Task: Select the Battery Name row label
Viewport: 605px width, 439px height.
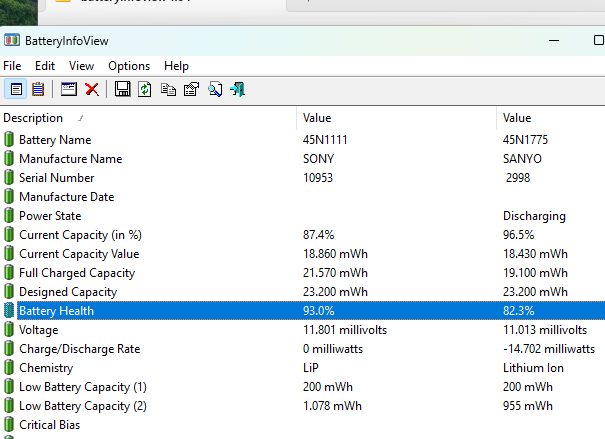Action: pyautogui.click(x=55, y=140)
